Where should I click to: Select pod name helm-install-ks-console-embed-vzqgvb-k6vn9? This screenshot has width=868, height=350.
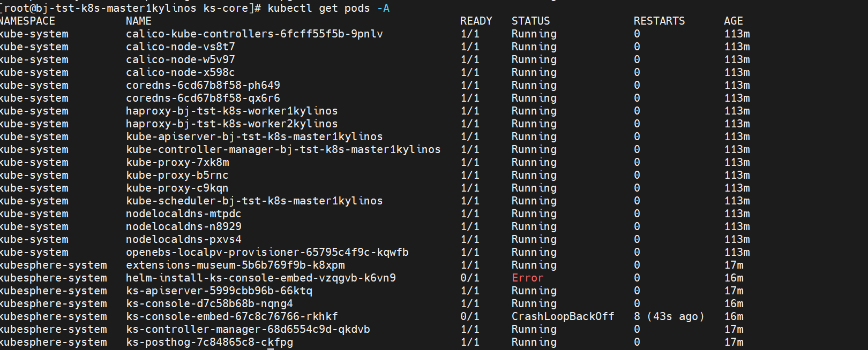click(260, 278)
